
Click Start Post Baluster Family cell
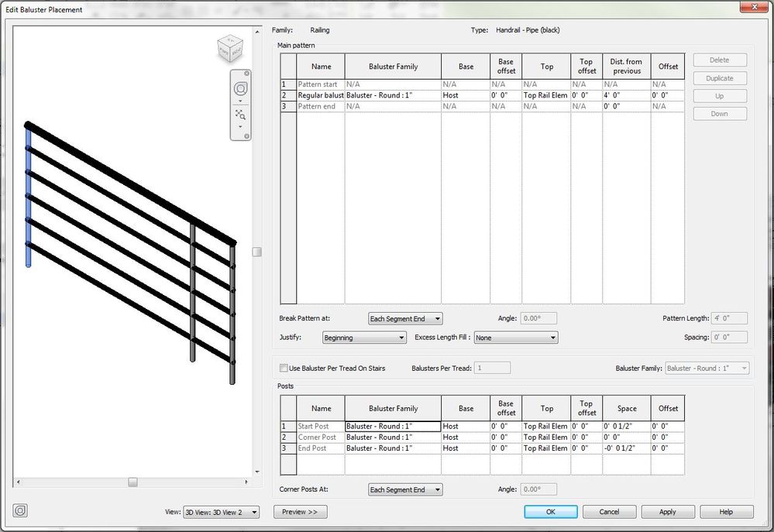pyautogui.click(x=393, y=427)
